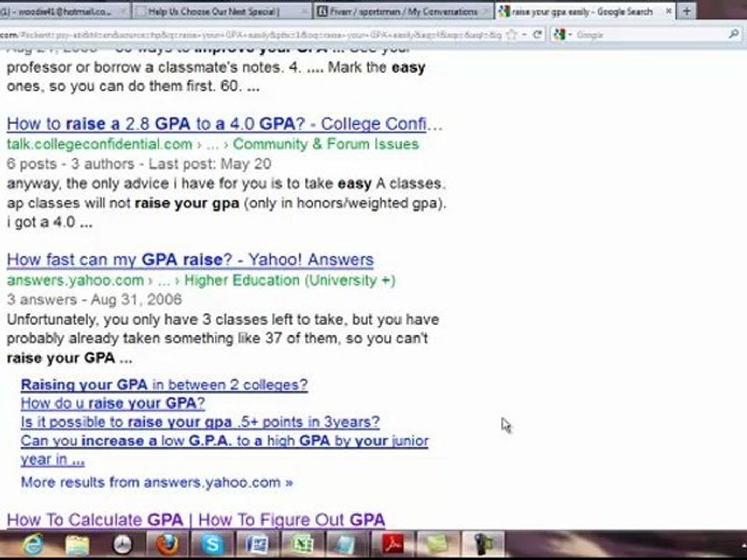Click the camcorder recorder icon in taskbar
This screenshot has width=747, height=560.
(x=483, y=545)
